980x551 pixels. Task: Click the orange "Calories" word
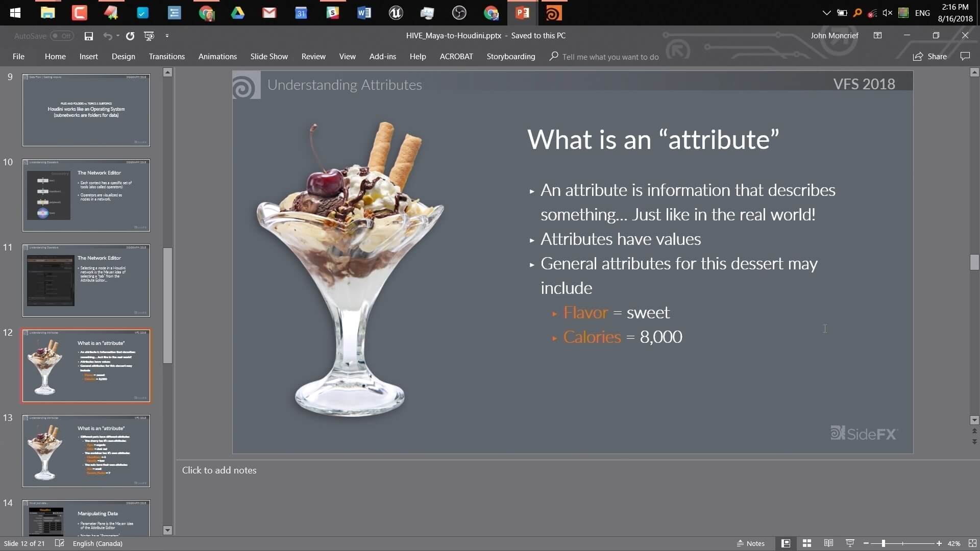click(x=592, y=337)
